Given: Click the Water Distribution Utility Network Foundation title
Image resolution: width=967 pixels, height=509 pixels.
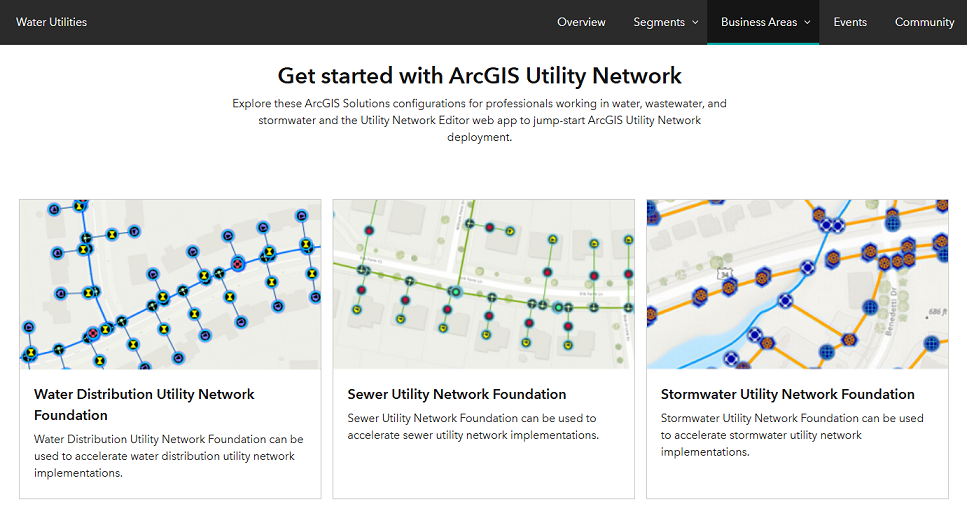Looking at the screenshot, I should pyautogui.click(x=144, y=405).
